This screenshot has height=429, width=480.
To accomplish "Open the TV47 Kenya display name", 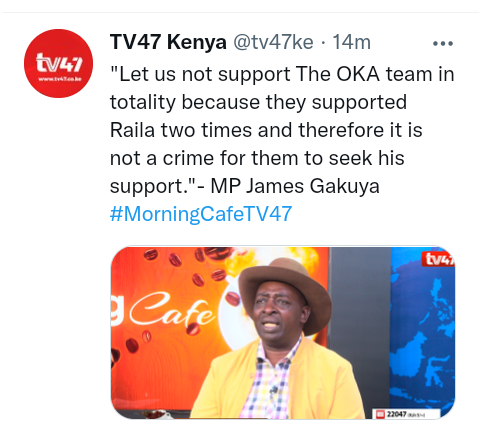I will pos(168,43).
